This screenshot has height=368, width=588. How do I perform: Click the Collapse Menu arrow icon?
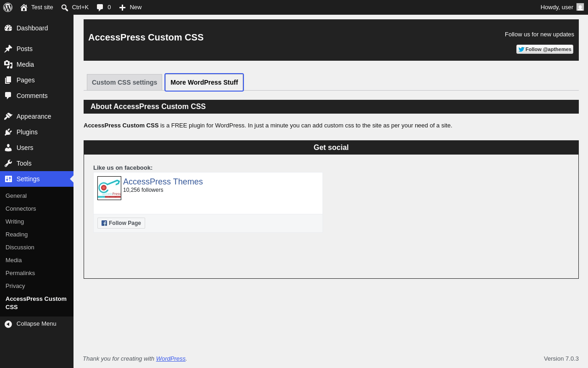point(8,324)
